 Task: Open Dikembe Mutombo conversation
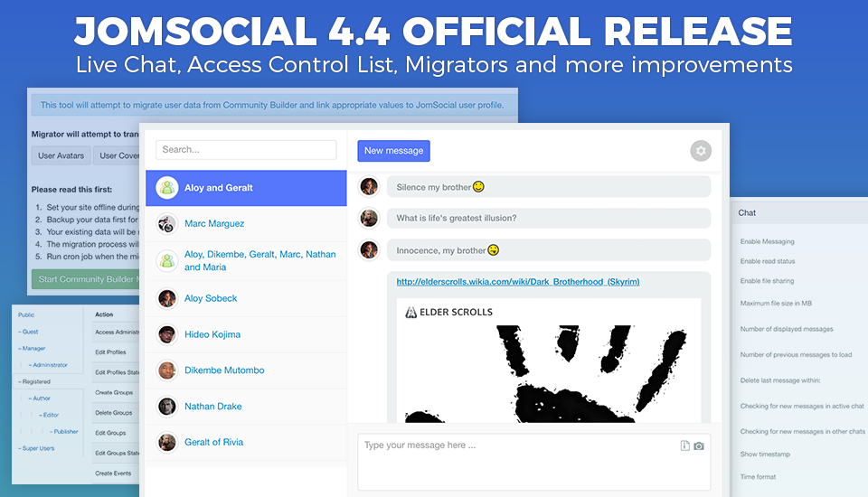tap(246, 370)
